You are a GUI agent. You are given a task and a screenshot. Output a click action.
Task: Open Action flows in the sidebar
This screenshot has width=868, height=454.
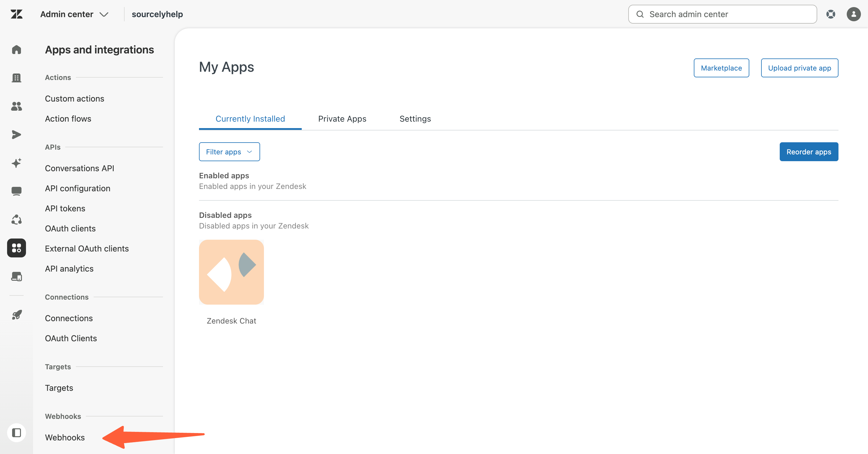[x=68, y=119]
